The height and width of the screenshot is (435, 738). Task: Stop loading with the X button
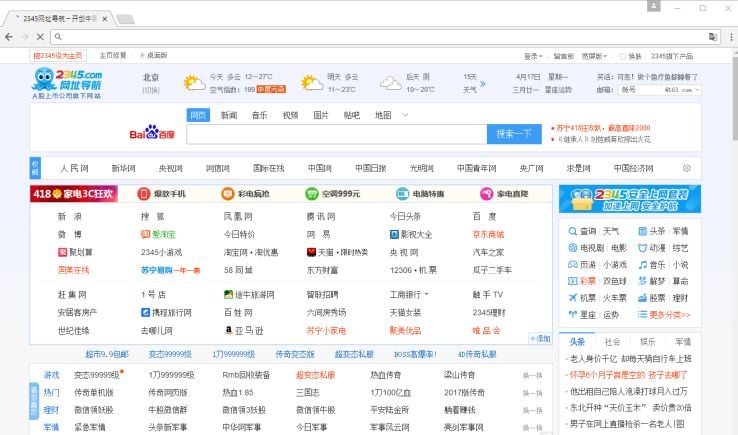coord(40,37)
